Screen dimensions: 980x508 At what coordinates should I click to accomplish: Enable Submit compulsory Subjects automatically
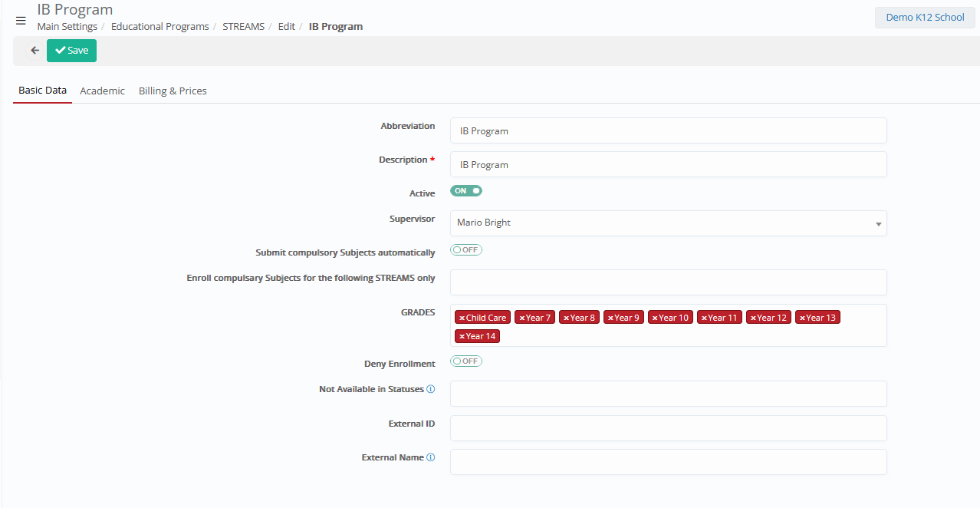click(466, 249)
